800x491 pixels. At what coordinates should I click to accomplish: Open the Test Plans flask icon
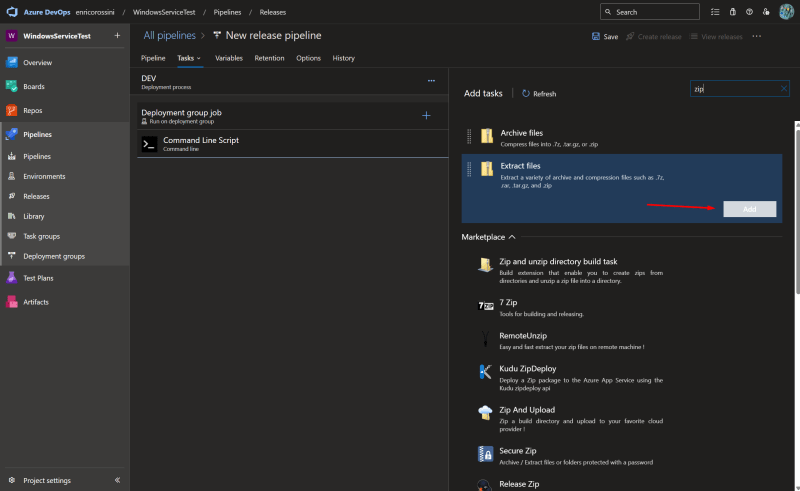tap(12, 278)
